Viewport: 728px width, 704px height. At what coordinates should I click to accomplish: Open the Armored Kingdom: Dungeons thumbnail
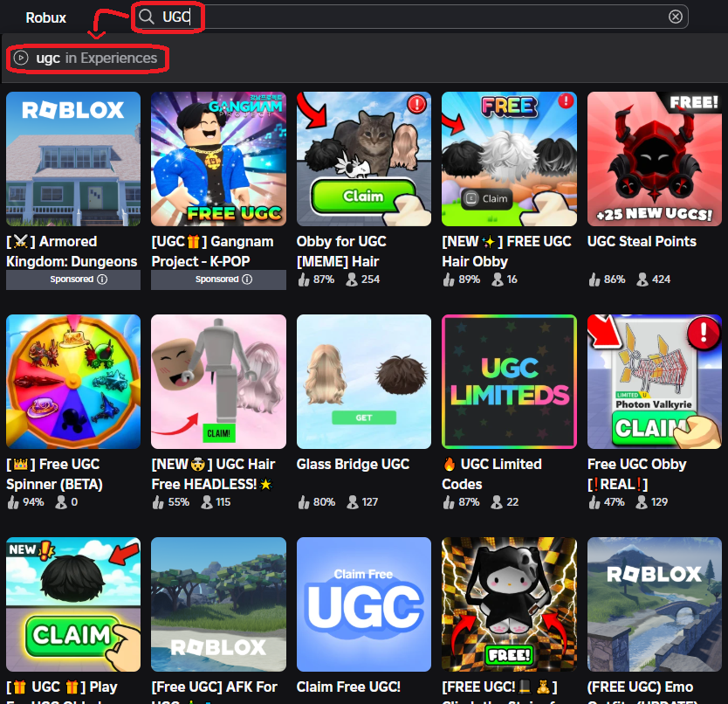[x=73, y=159]
